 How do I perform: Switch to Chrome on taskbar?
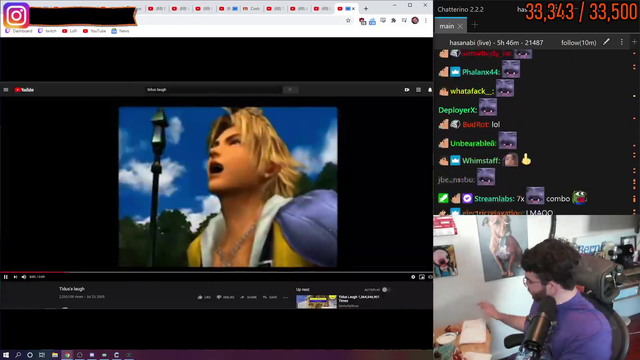point(67,355)
